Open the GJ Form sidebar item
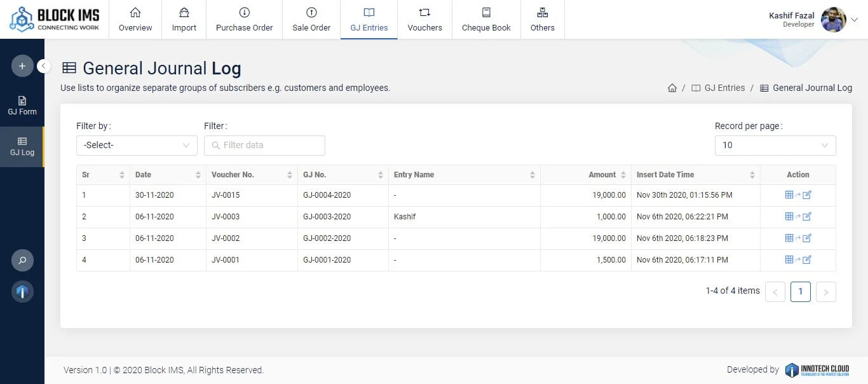868x384 pixels. pos(22,106)
